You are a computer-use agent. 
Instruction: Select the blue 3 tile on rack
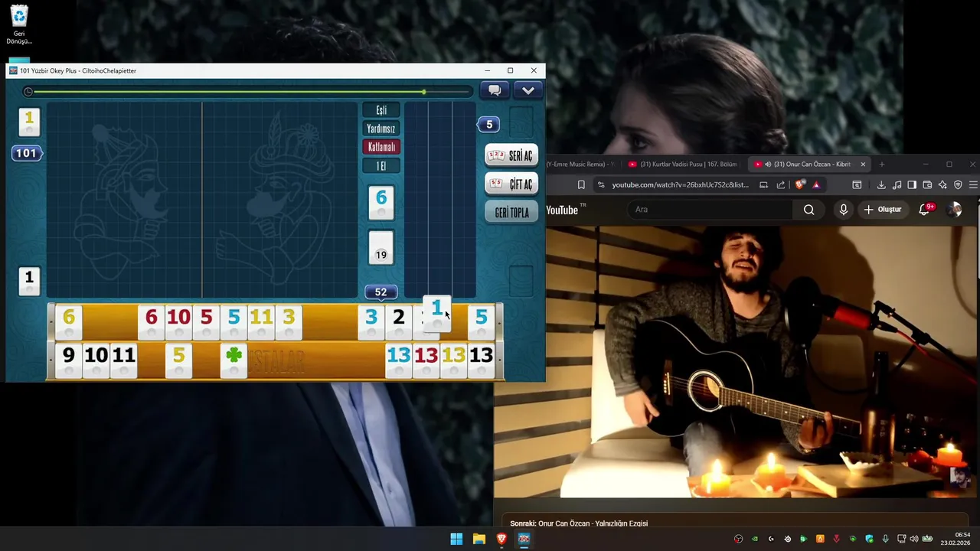[x=371, y=321]
